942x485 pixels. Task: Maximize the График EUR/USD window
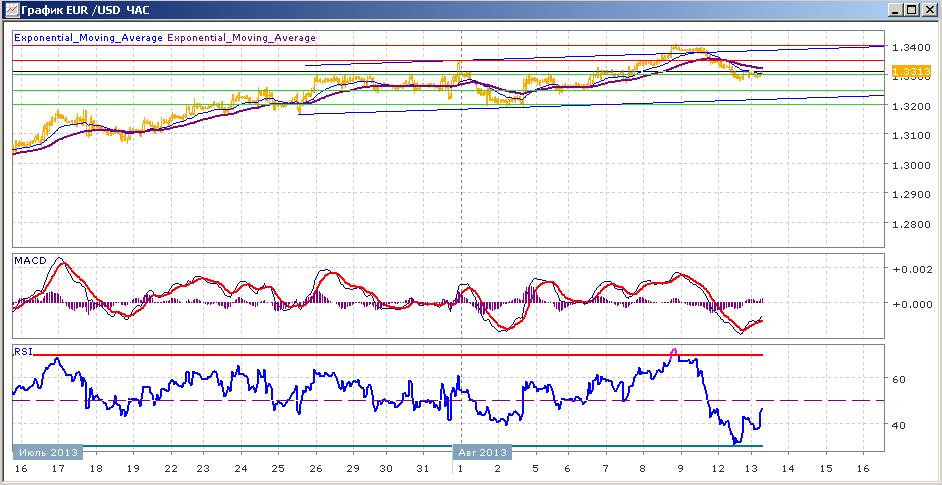click(x=912, y=10)
